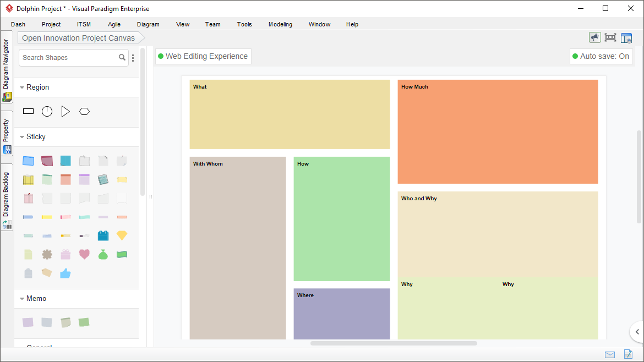This screenshot has width=644, height=362.
Task: Open the Dash menu
Action: pyautogui.click(x=18, y=24)
